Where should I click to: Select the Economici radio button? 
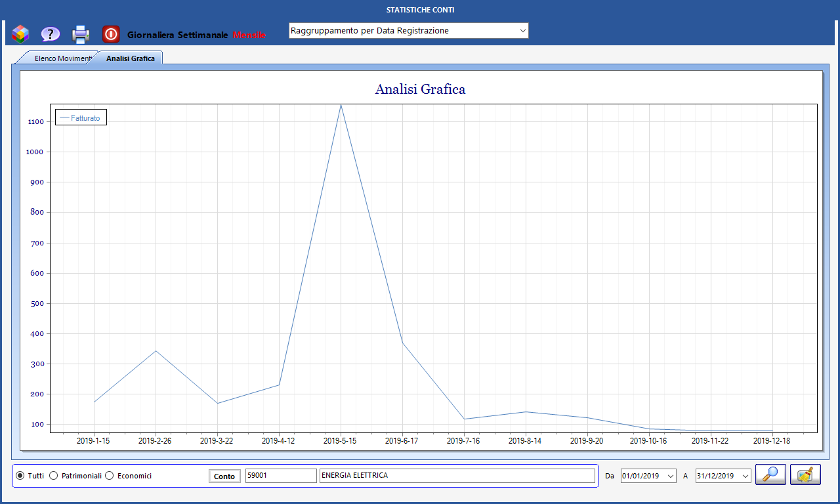coord(110,476)
